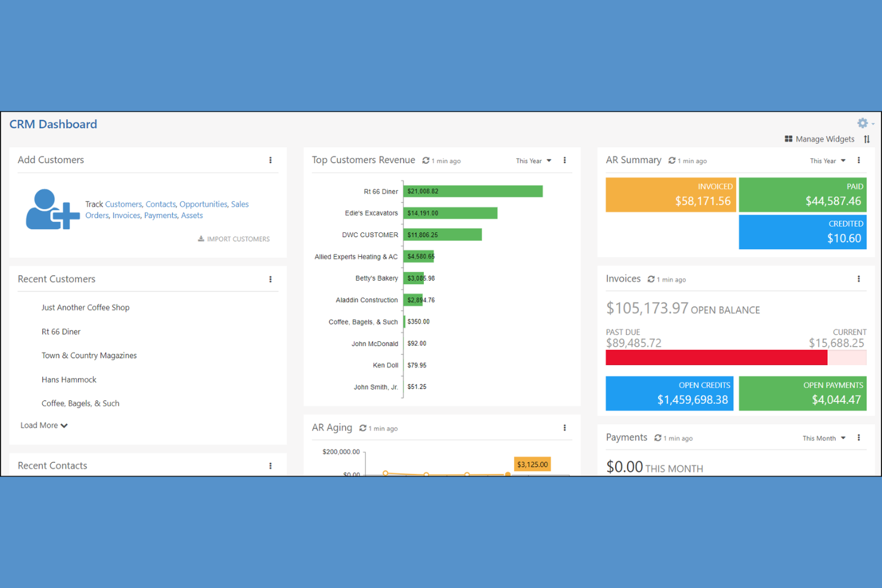Select Rt 66 Diner revenue bar
Viewport: 882px width, 588px height.
pos(473,191)
